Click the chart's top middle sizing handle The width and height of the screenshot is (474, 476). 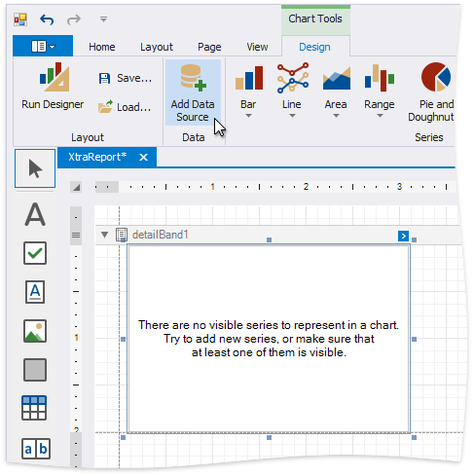pyautogui.click(x=269, y=239)
